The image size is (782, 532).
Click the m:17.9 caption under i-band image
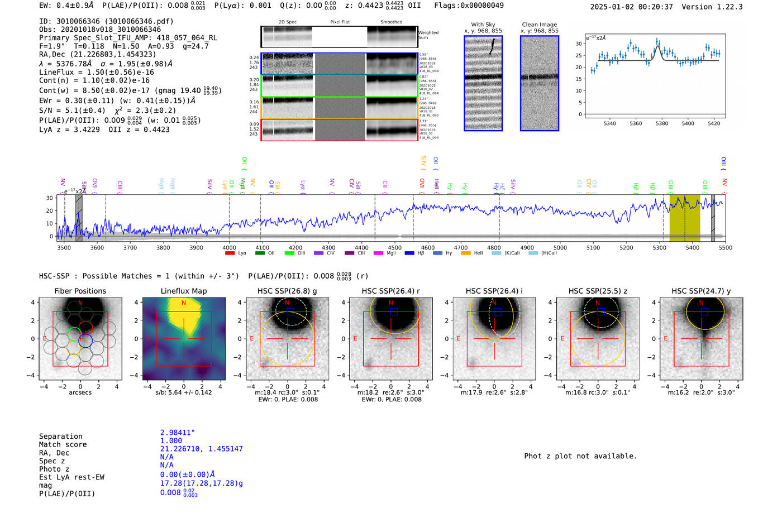pyautogui.click(x=494, y=392)
